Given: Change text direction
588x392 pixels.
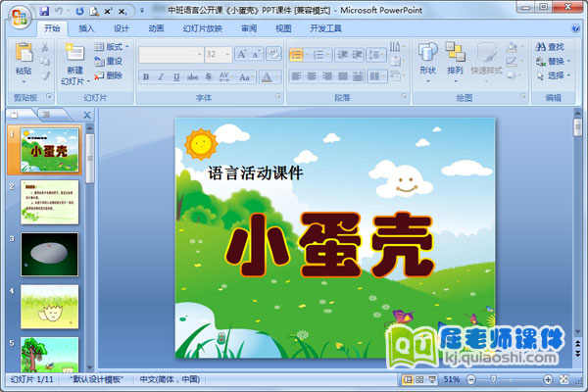Looking at the screenshot, I should click(396, 46).
